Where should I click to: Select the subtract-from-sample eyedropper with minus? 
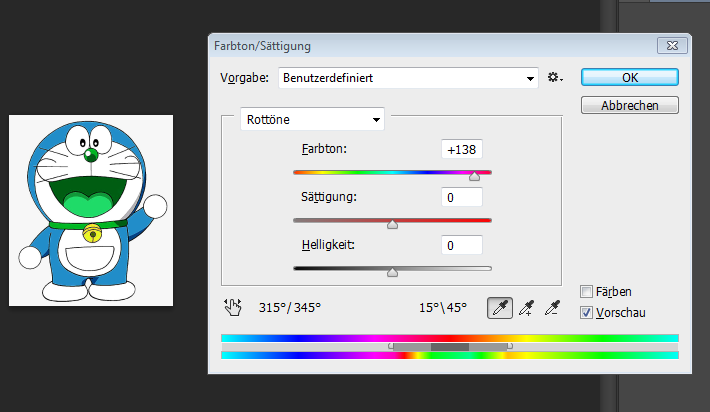(x=552, y=308)
